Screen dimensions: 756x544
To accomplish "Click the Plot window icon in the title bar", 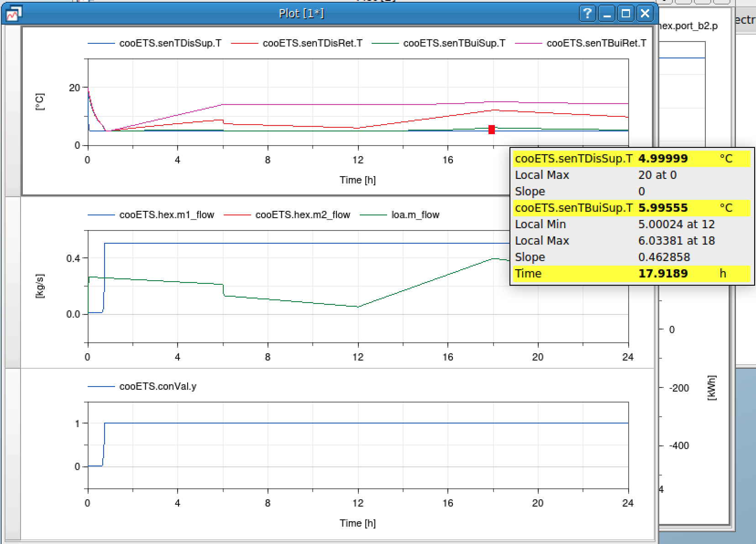I will click(12, 14).
